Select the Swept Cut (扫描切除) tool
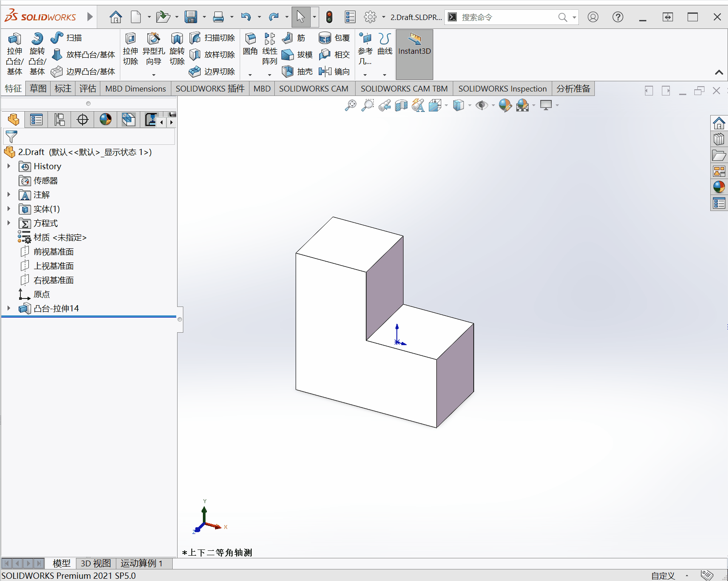The image size is (728, 581). point(212,38)
